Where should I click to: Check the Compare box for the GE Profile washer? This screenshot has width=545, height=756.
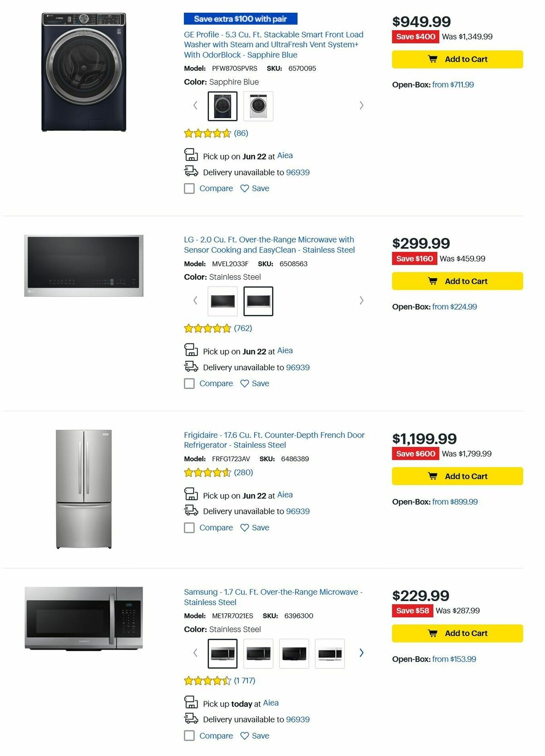pyautogui.click(x=189, y=188)
